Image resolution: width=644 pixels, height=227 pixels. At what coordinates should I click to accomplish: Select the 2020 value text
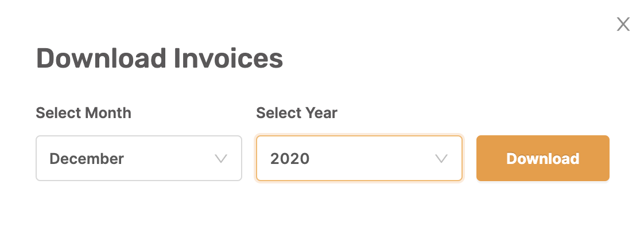point(289,159)
